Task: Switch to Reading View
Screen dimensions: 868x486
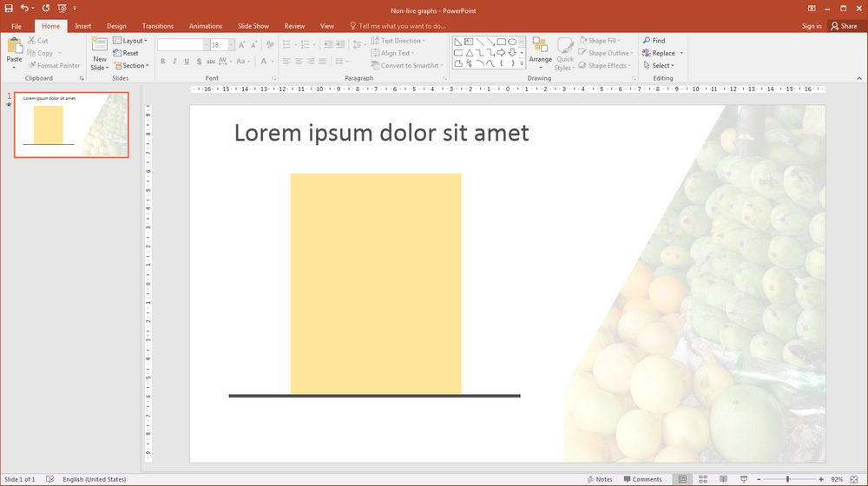Action: point(724,479)
